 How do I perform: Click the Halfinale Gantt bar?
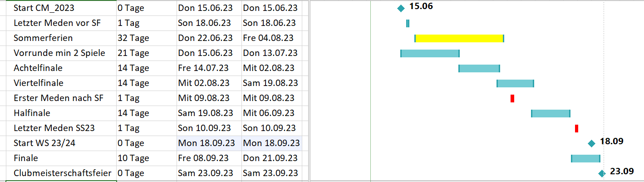click(551, 113)
